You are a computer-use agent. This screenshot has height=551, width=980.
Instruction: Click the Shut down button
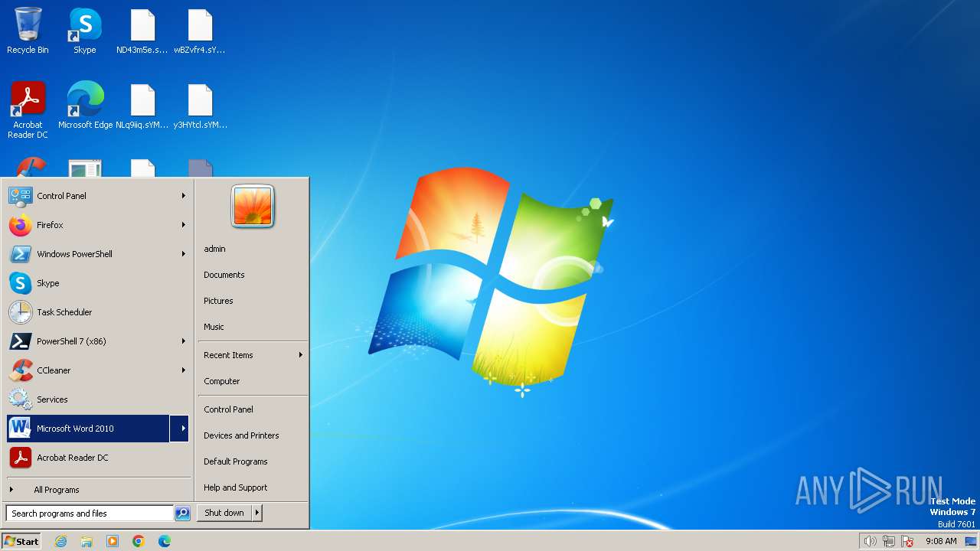click(224, 514)
